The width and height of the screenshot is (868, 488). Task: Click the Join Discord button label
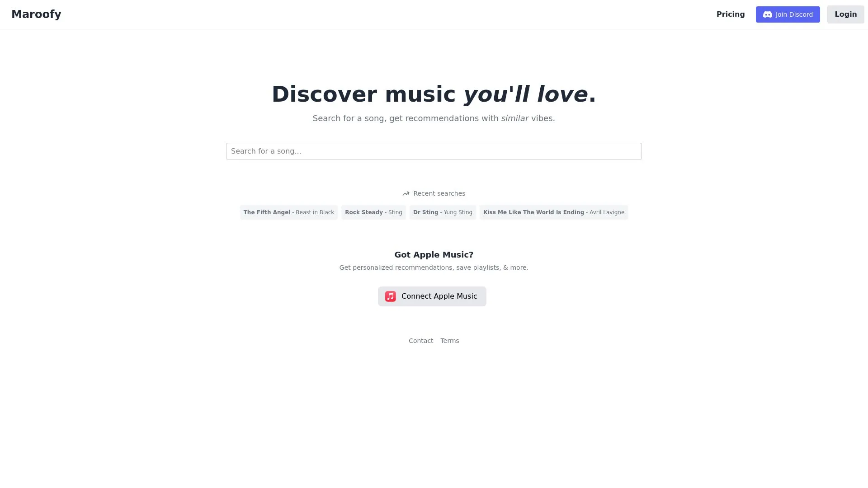[x=794, y=14]
